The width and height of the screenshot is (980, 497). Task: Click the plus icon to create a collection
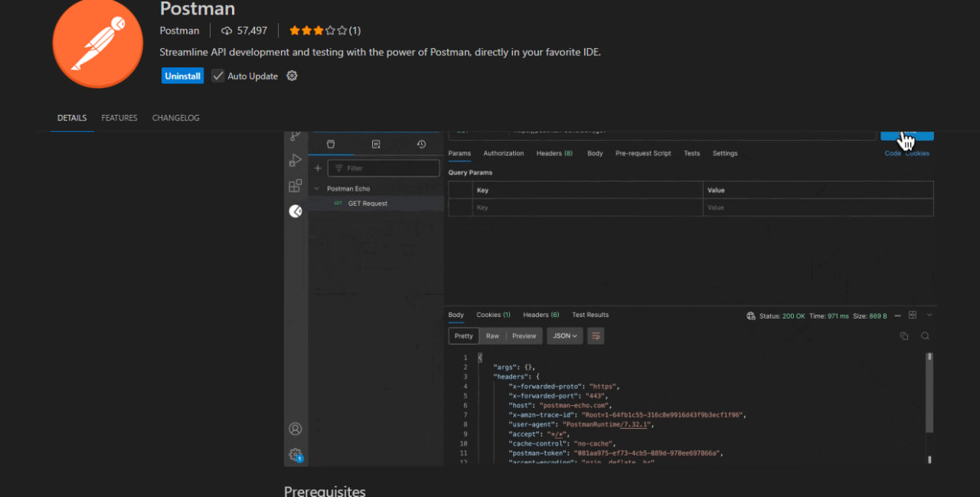coord(318,168)
